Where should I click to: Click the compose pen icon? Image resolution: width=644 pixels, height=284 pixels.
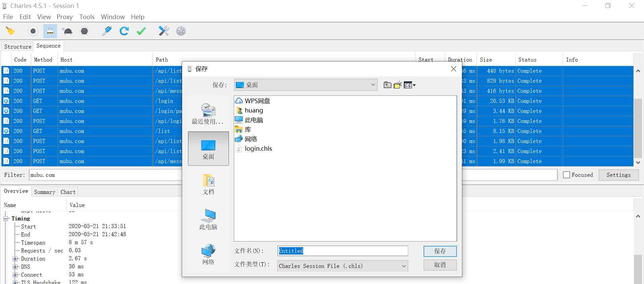pos(107,31)
